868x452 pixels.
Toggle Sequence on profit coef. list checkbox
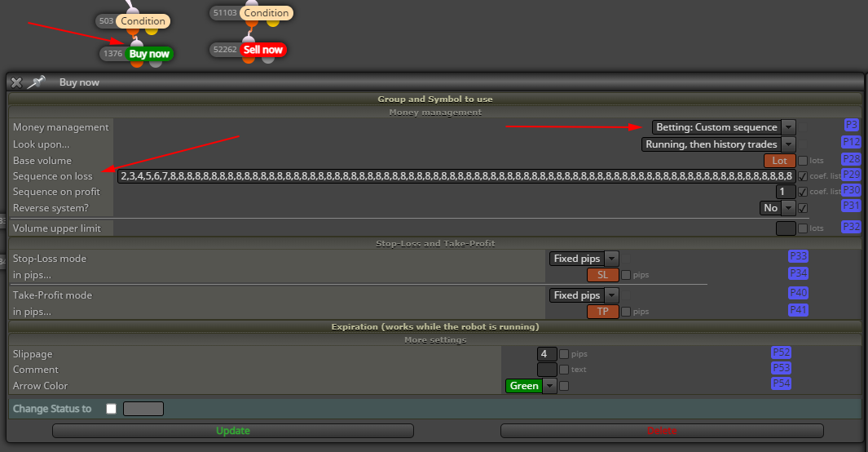(x=803, y=192)
